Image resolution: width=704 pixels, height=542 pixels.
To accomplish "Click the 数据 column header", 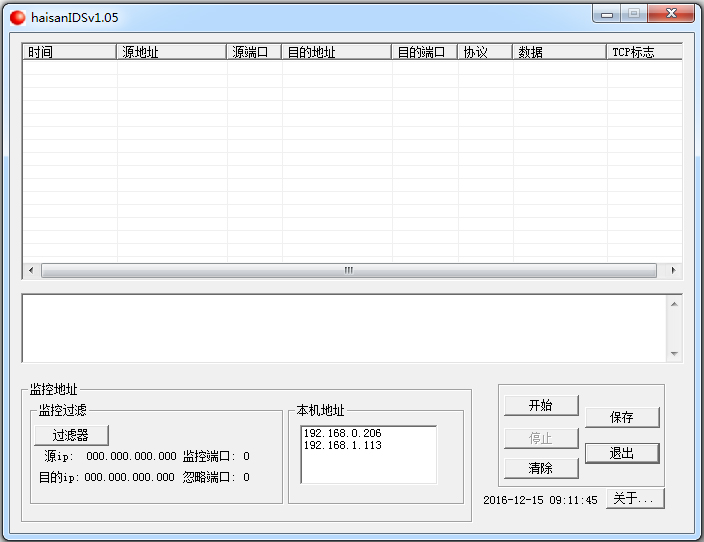I will click(559, 52).
